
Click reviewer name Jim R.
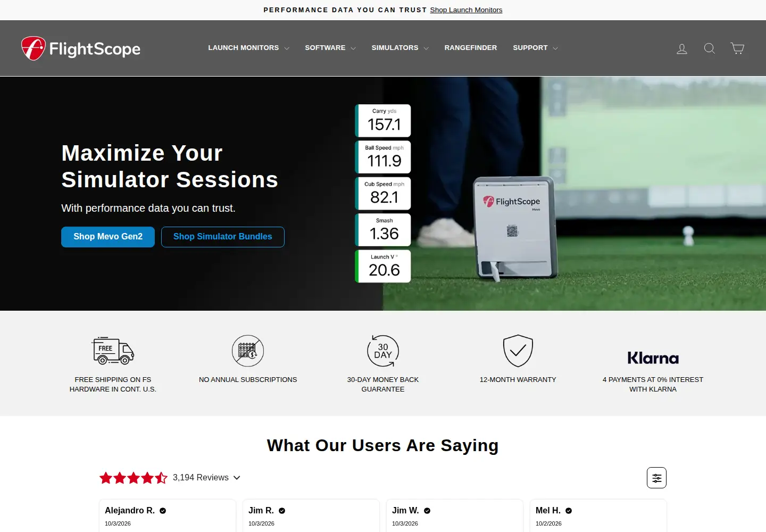(x=261, y=511)
